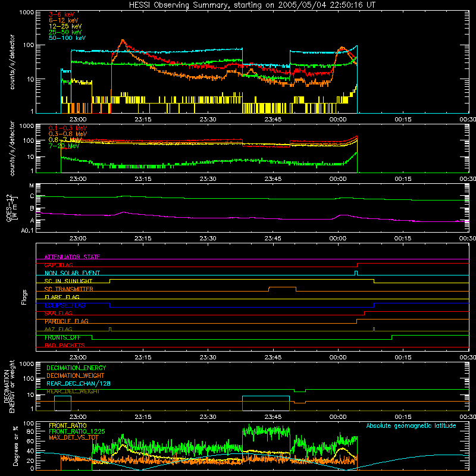Select the BAD_PACKETS flag label
476x476 pixels.
[65, 346]
